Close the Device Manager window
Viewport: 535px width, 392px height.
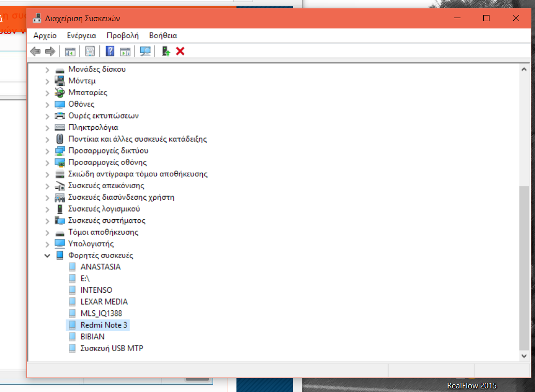(515, 18)
